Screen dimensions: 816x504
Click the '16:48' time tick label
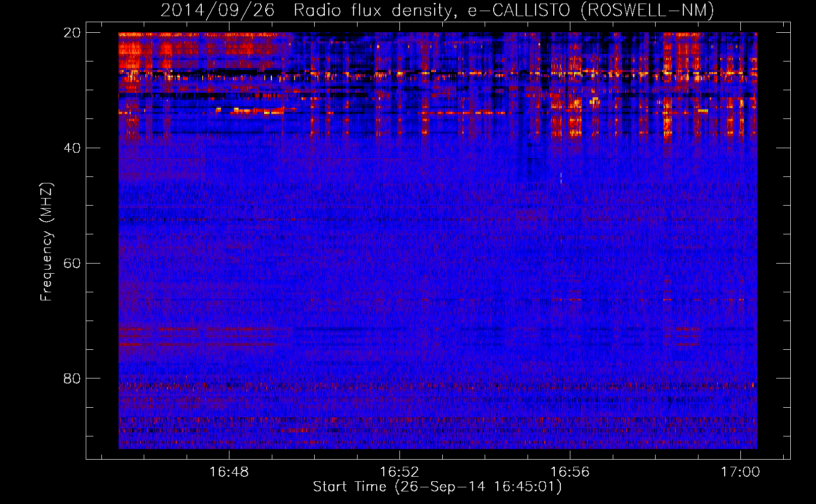(229, 472)
